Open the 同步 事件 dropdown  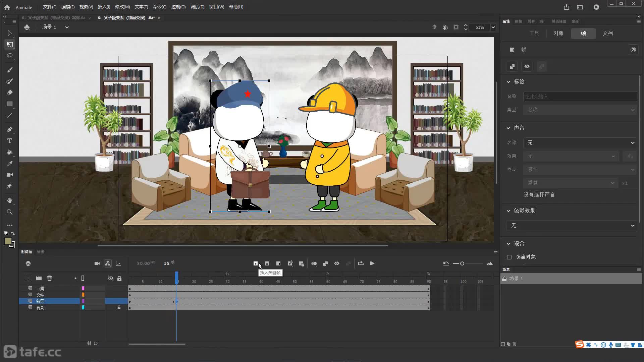(x=580, y=170)
